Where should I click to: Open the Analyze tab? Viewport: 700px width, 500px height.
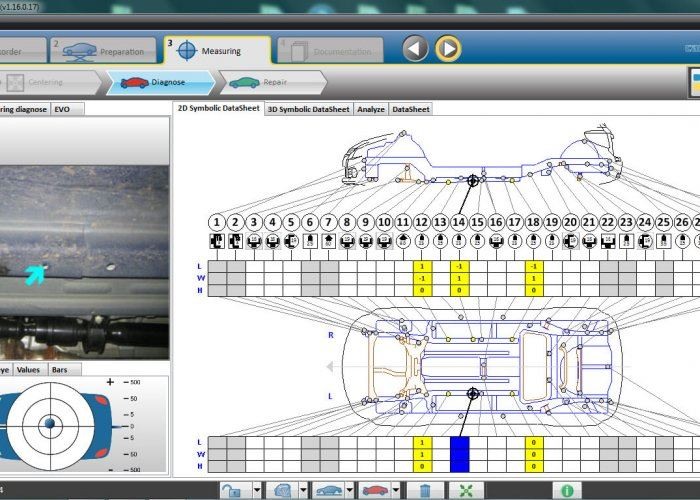[370, 109]
